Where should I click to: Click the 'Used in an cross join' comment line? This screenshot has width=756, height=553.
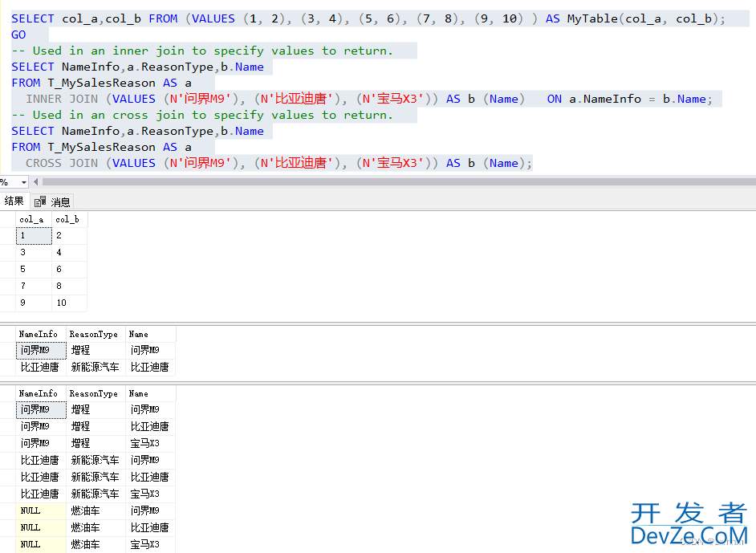click(x=202, y=115)
